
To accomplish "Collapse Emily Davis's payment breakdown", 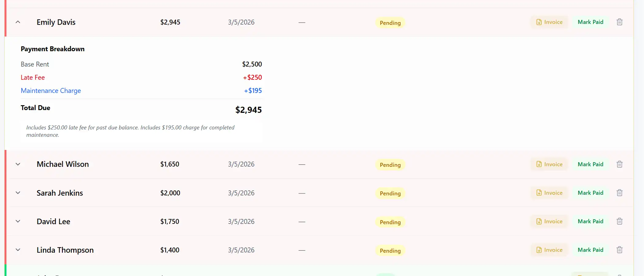I will pos(18,22).
